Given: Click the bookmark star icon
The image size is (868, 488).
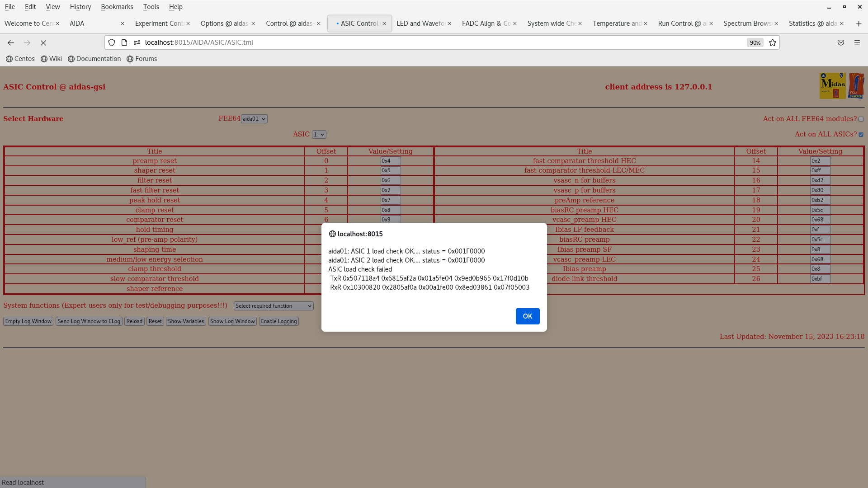Looking at the screenshot, I should coord(773,42).
